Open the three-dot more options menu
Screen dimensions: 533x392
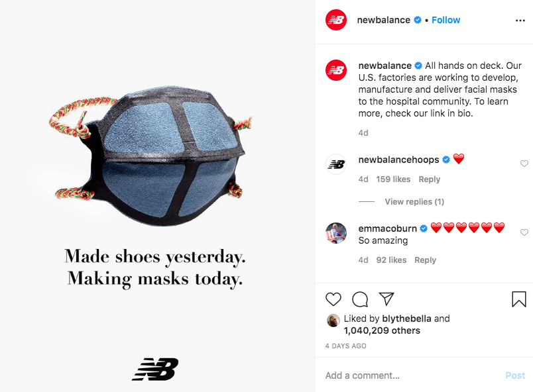point(520,21)
